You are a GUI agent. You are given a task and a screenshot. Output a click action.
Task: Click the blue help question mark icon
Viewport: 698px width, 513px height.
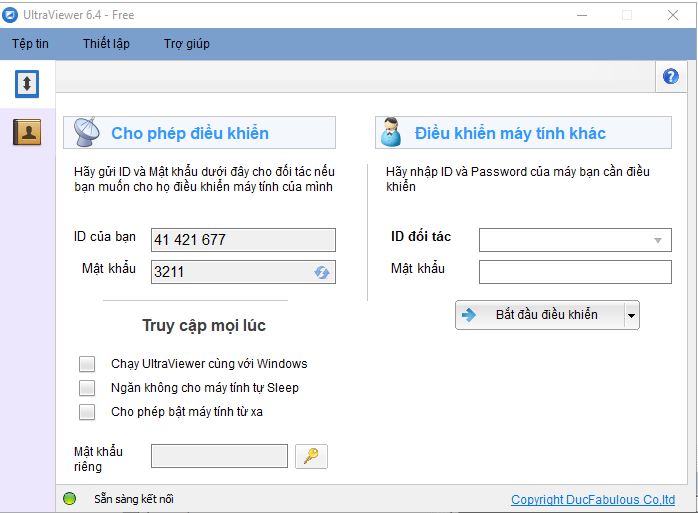pyautogui.click(x=671, y=77)
